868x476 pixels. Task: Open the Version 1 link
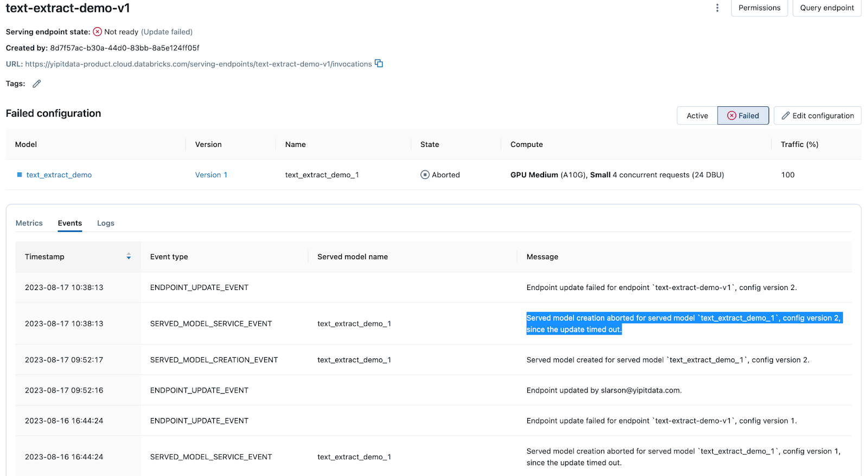211,175
